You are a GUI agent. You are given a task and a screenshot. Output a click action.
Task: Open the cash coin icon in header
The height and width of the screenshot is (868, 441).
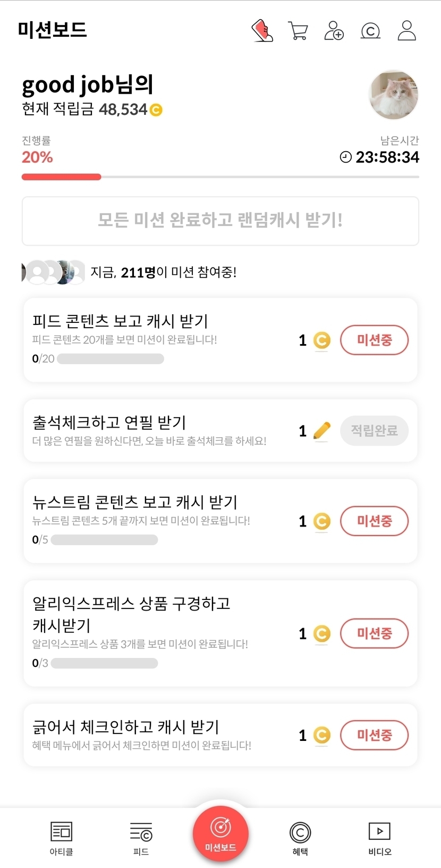click(x=370, y=31)
